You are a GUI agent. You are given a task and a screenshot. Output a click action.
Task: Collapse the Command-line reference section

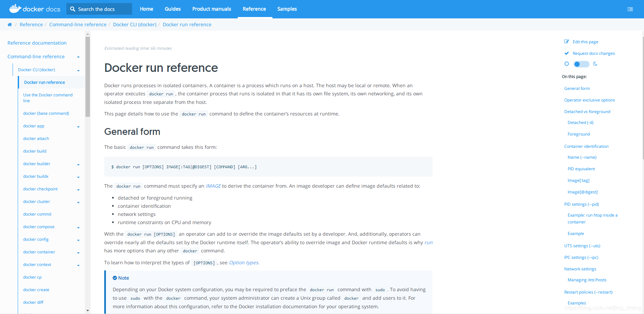[78, 57]
